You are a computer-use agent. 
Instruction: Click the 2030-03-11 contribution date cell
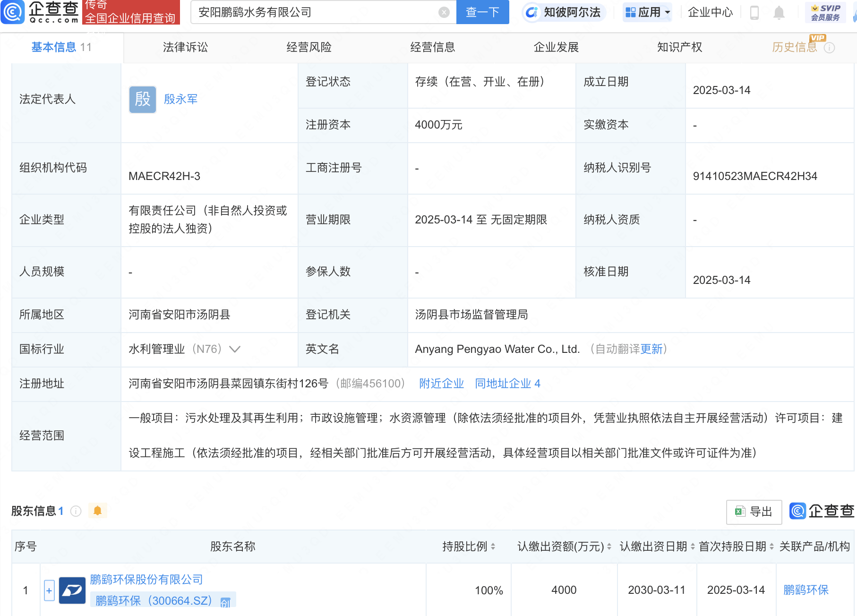click(657, 590)
